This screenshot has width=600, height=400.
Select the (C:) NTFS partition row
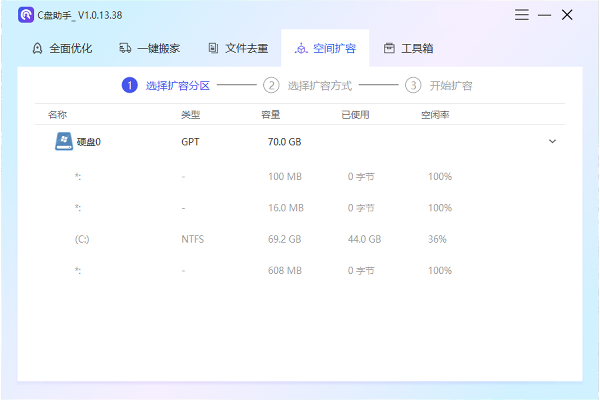tap(300, 240)
